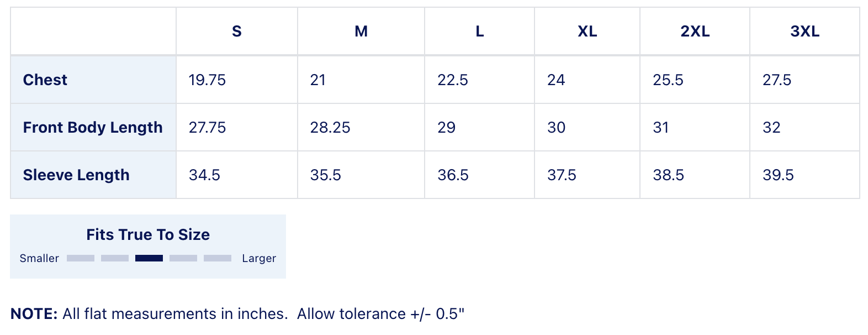Click the Fits True To Size heading
The image size is (868, 335).
point(148,234)
